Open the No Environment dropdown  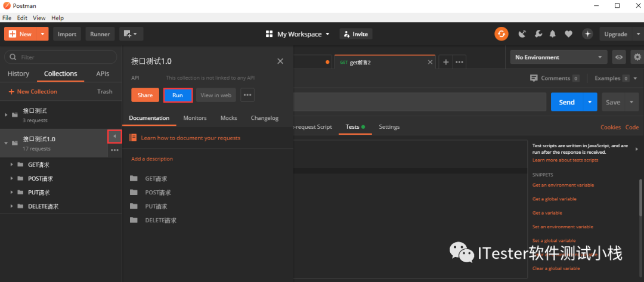pyautogui.click(x=558, y=57)
